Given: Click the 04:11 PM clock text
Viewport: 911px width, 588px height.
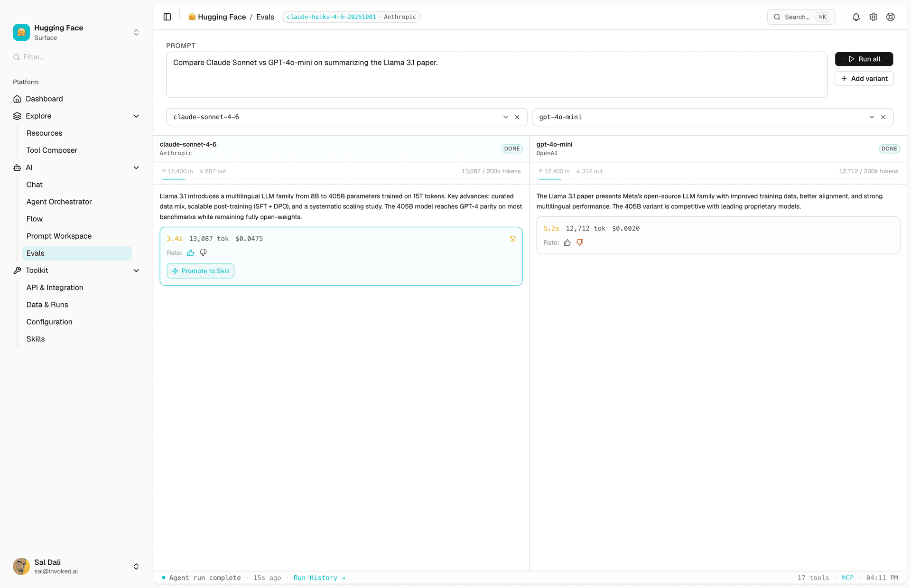Looking at the screenshot, I should tap(882, 578).
